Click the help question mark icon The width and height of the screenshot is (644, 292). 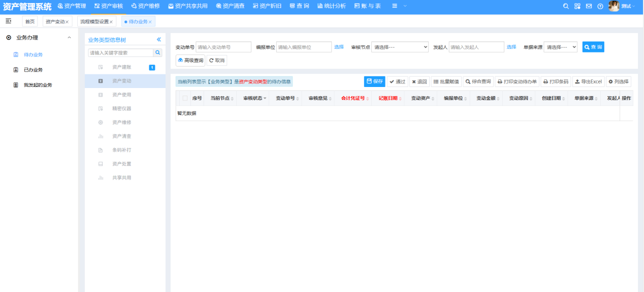pyautogui.click(x=600, y=6)
